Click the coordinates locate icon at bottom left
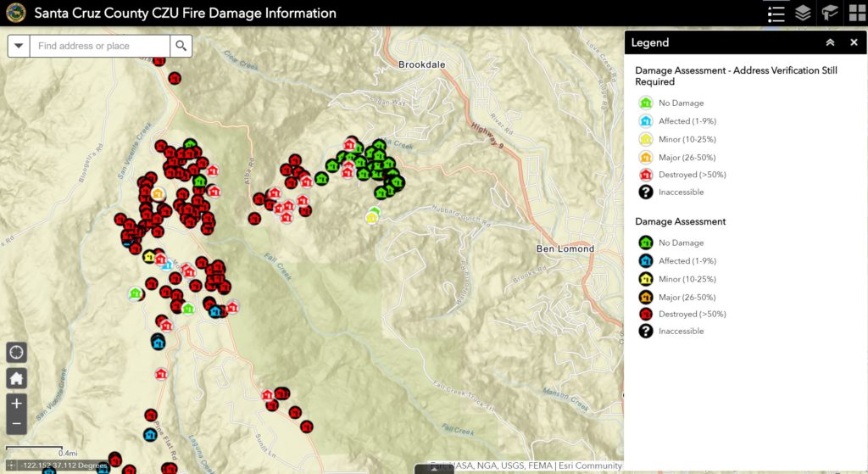This screenshot has width=868, height=474. pyautogui.click(x=10, y=466)
